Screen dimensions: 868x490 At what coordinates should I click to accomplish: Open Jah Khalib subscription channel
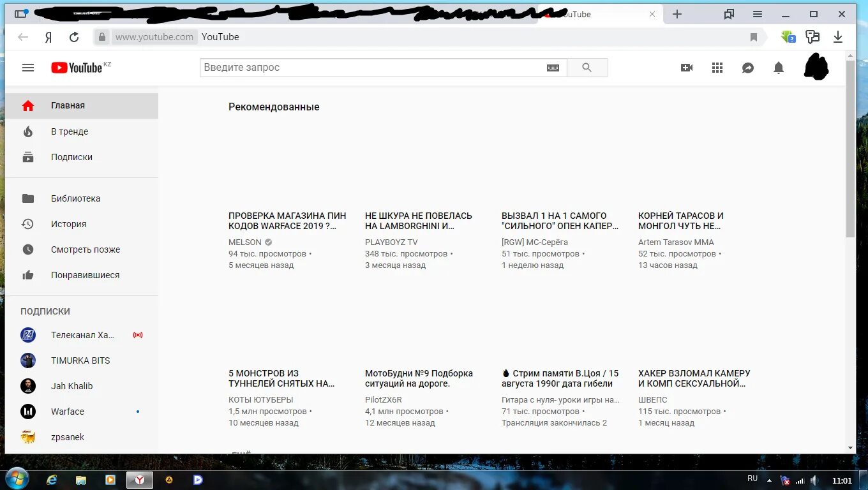[82, 386]
